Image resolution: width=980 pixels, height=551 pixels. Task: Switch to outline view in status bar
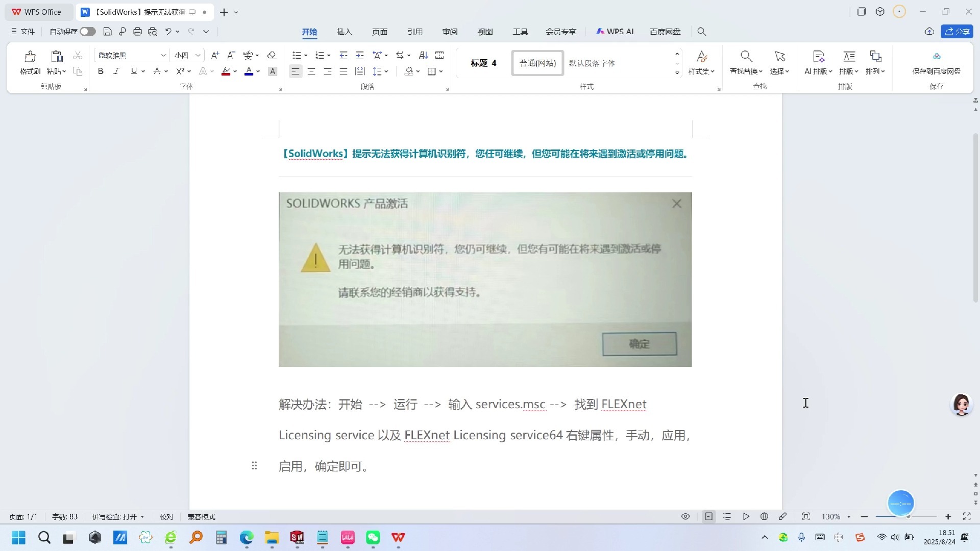coord(727,517)
